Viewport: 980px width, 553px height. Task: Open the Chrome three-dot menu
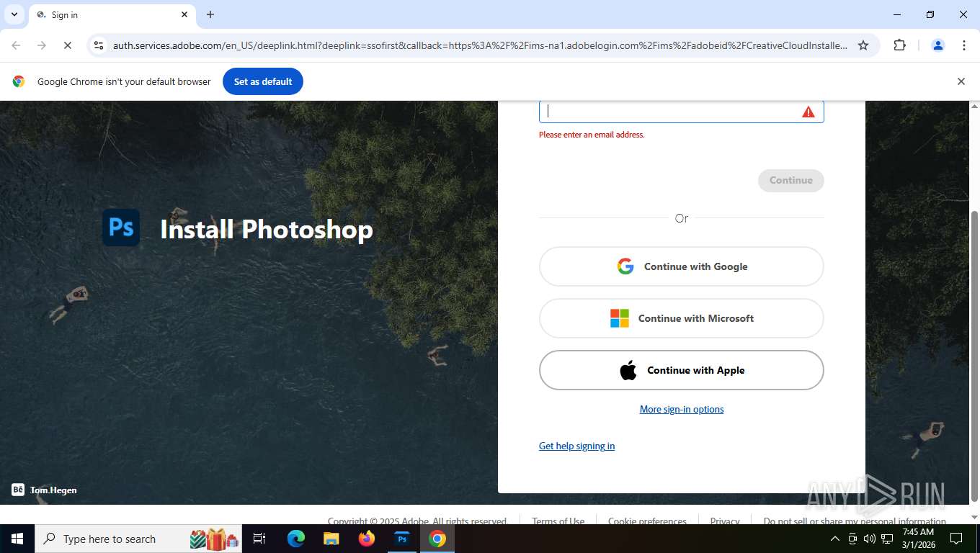[964, 45]
